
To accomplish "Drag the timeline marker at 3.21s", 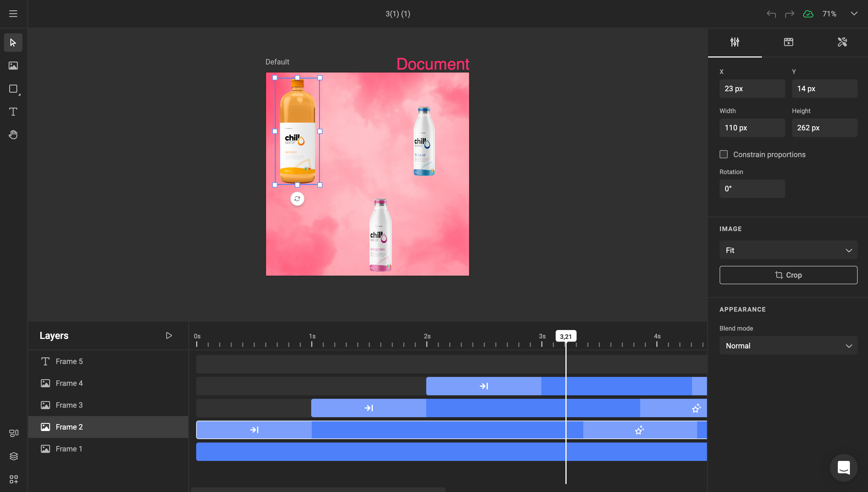I will click(565, 336).
